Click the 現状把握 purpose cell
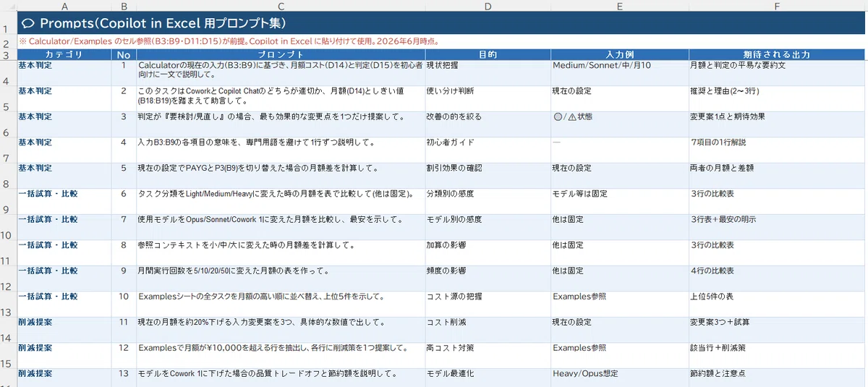This screenshot has width=868, height=387. click(x=488, y=73)
